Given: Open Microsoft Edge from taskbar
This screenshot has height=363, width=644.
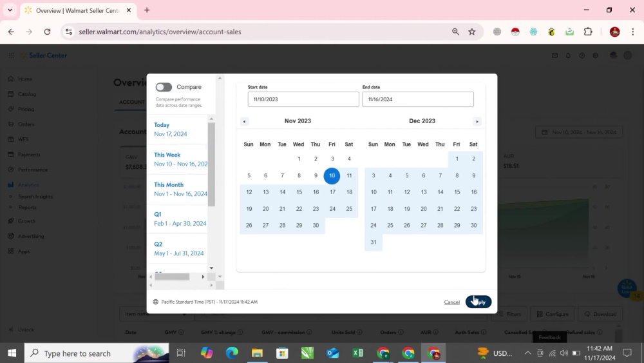Looking at the screenshot, I should pyautogui.click(x=232, y=353).
